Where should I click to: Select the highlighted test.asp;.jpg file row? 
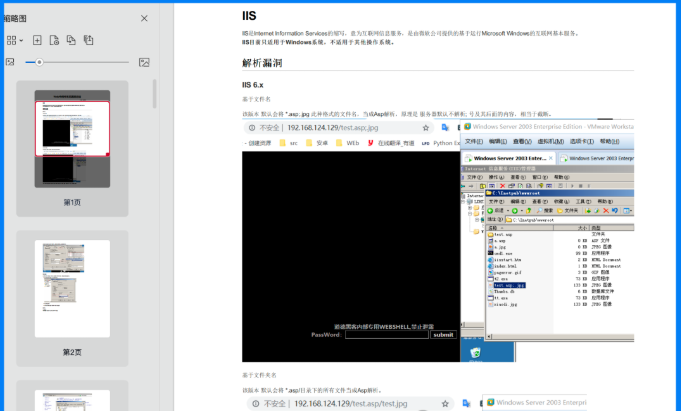pos(507,285)
